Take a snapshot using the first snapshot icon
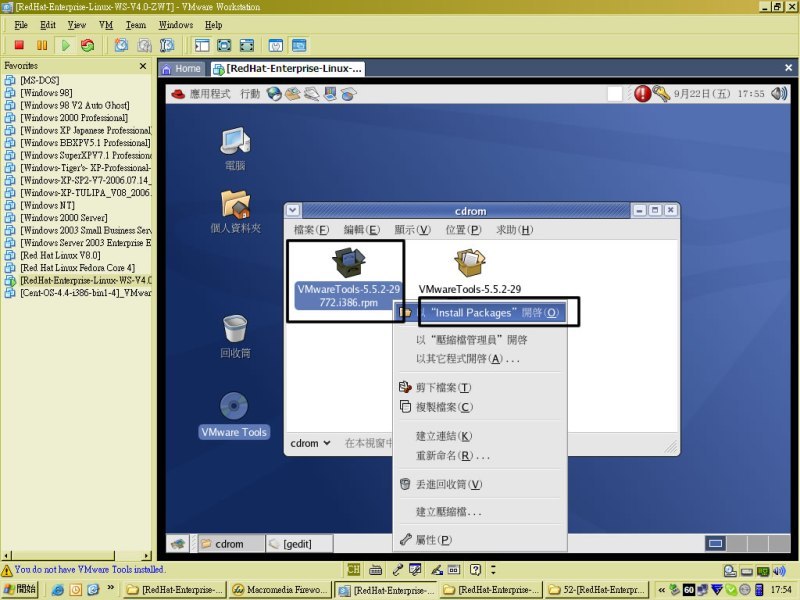Screen dimensions: 800x600 121,45
